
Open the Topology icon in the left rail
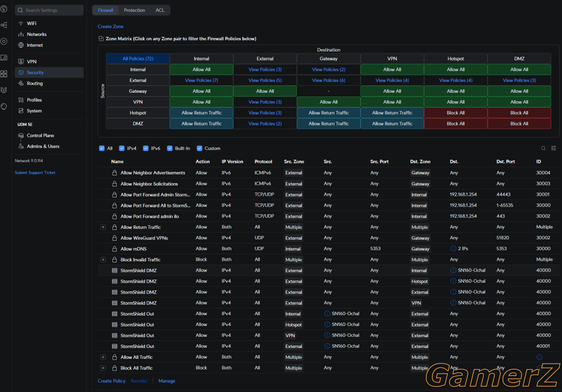coord(4,25)
